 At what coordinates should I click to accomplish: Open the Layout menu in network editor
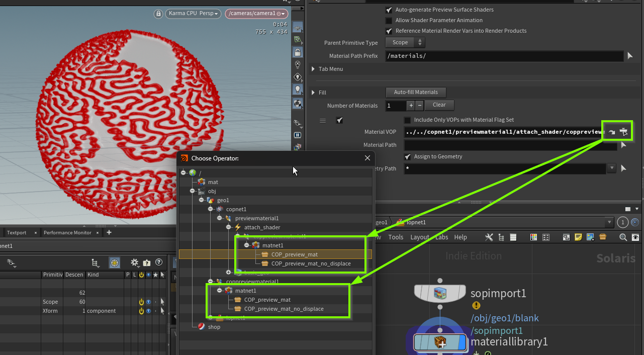(419, 237)
